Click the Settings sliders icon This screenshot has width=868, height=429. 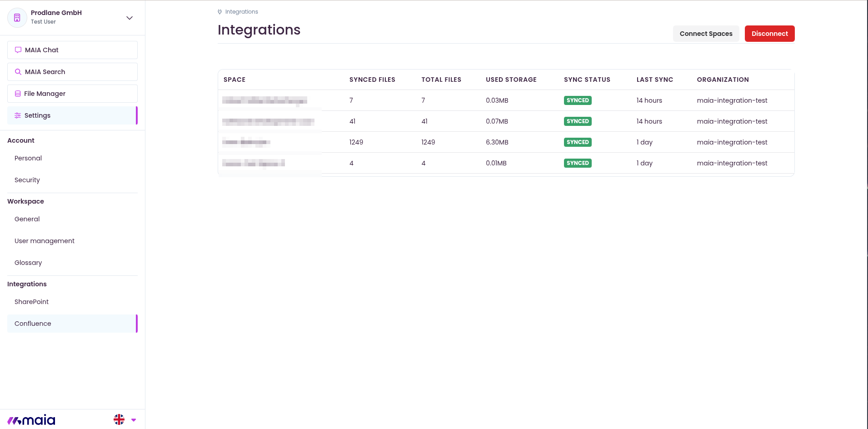pyautogui.click(x=18, y=115)
